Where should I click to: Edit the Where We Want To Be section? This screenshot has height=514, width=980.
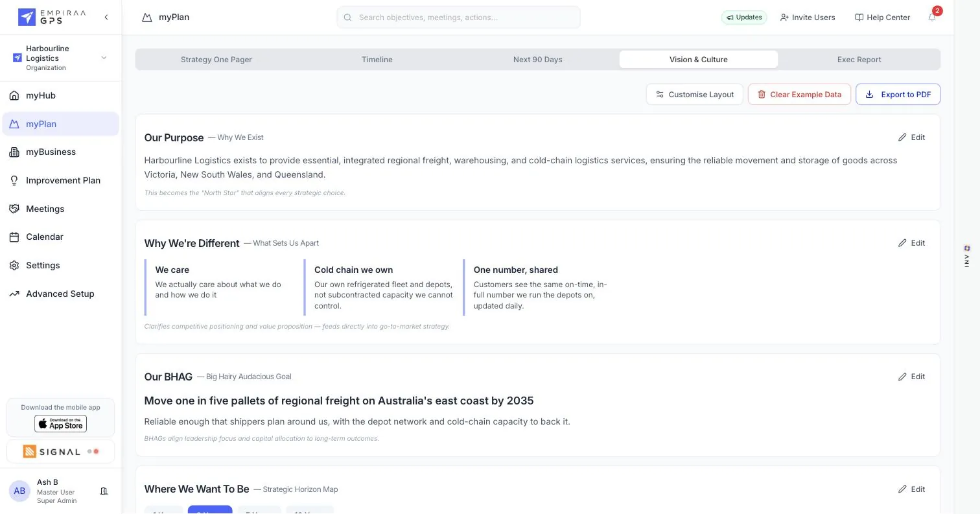pyautogui.click(x=911, y=489)
